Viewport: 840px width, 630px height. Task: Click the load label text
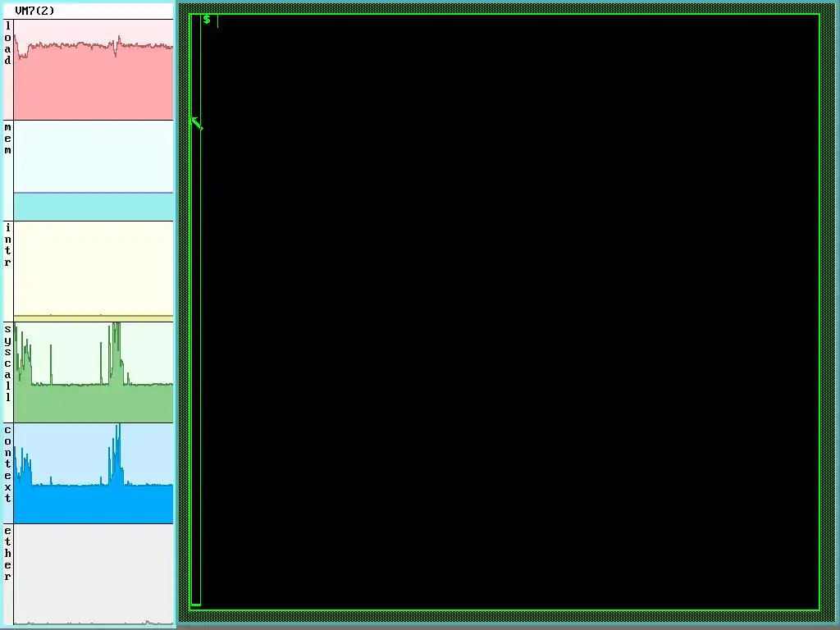[x=7, y=43]
